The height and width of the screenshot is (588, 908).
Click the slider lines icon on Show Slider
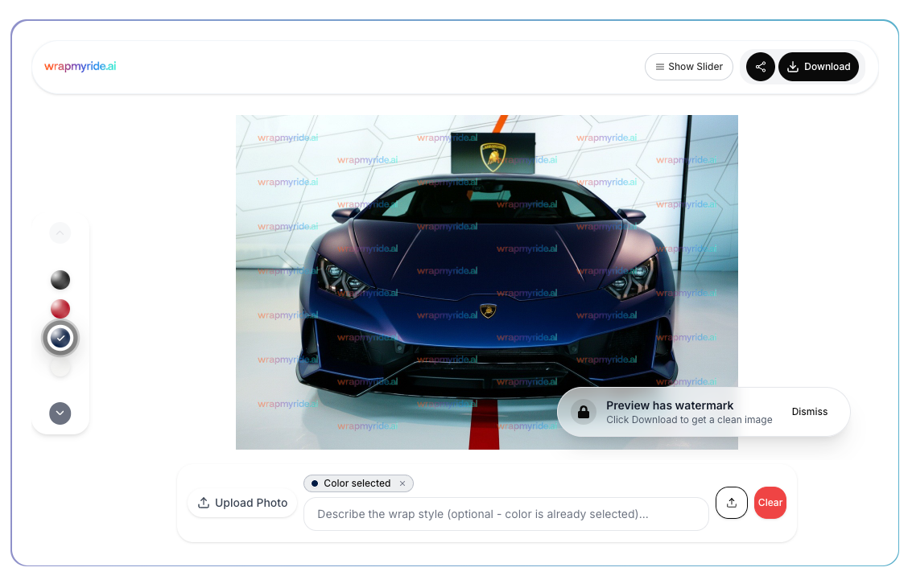tap(658, 67)
